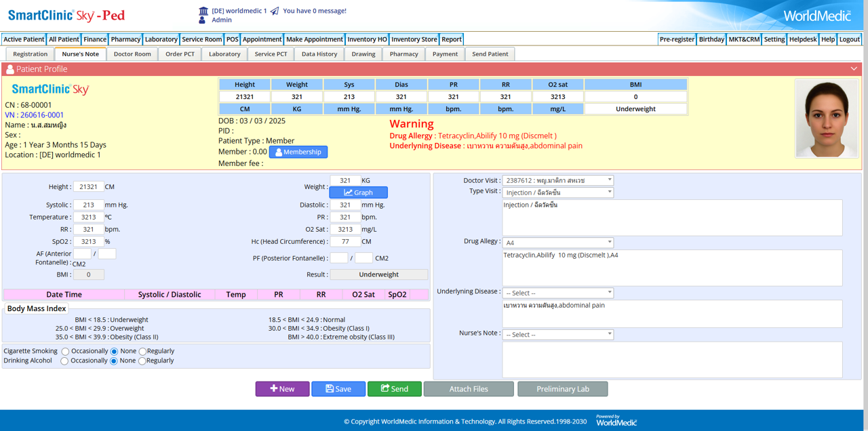Click the paper plane message icon
The width and height of the screenshot is (868, 431).
tap(274, 11)
